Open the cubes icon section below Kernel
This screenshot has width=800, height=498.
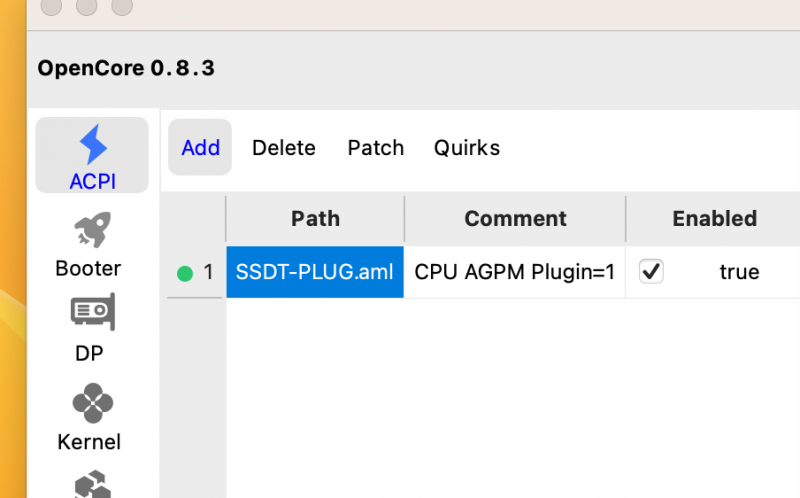point(92,485)
